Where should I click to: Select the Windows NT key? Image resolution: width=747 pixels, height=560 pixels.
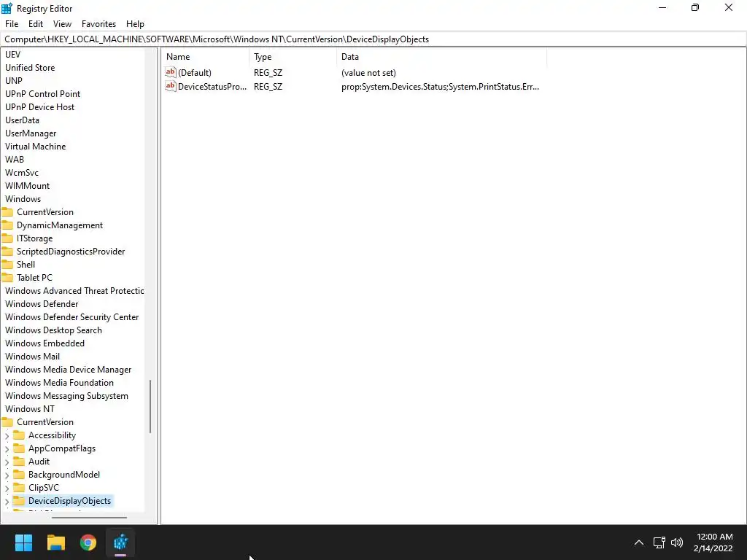pos(29,408)
